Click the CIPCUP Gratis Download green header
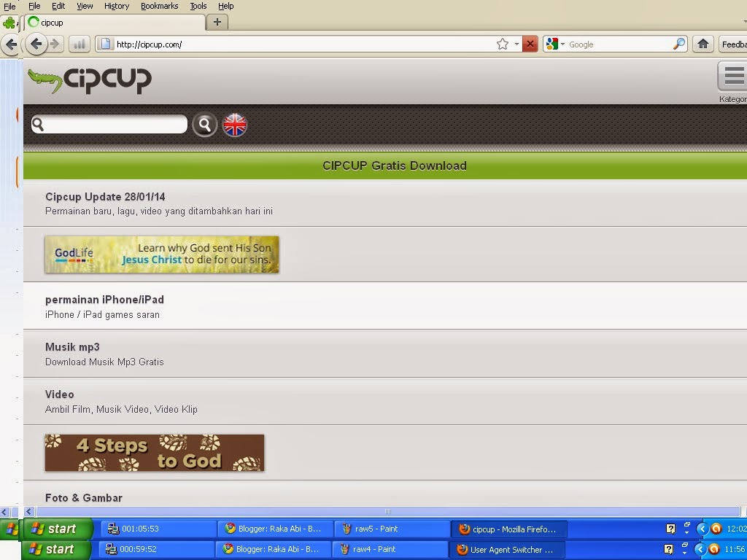Image resolution: width=747 pixels, height=560 pixels. pos(395,166)
